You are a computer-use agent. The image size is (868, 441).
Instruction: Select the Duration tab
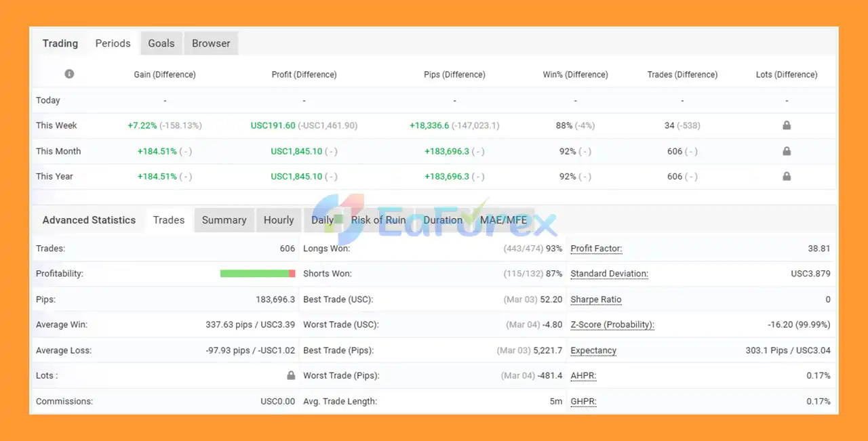coord(443,220)
